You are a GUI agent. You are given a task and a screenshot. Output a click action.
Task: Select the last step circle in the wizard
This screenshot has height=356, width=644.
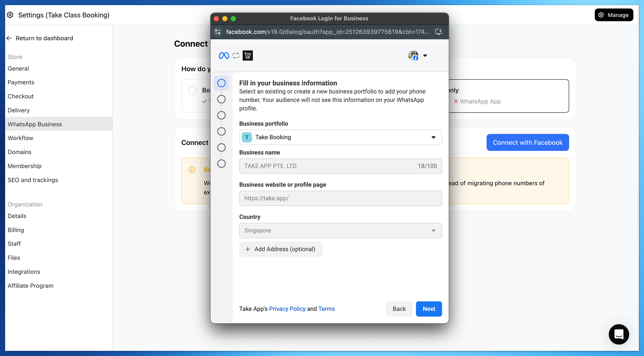[222, 164]
